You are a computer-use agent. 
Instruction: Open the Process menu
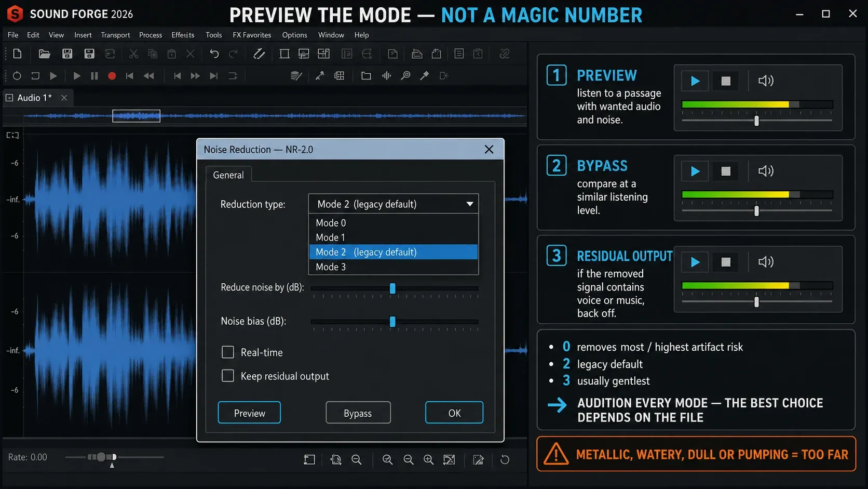[x=151, y=35]
